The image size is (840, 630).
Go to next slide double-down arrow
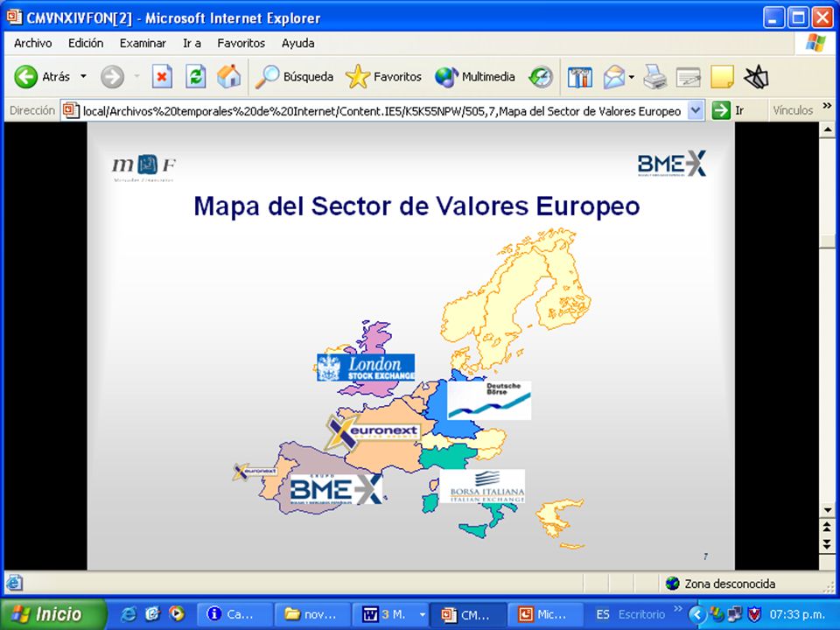pos(827,544)
